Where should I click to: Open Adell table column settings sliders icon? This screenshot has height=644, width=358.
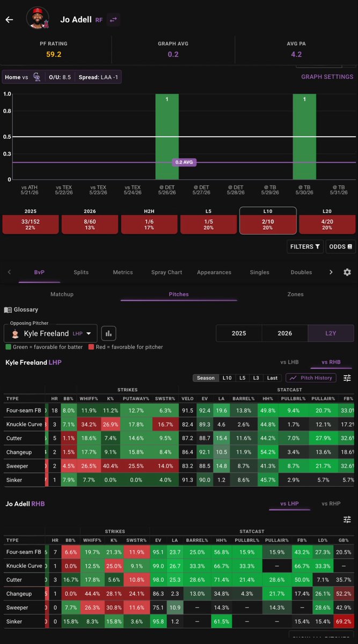347,519
